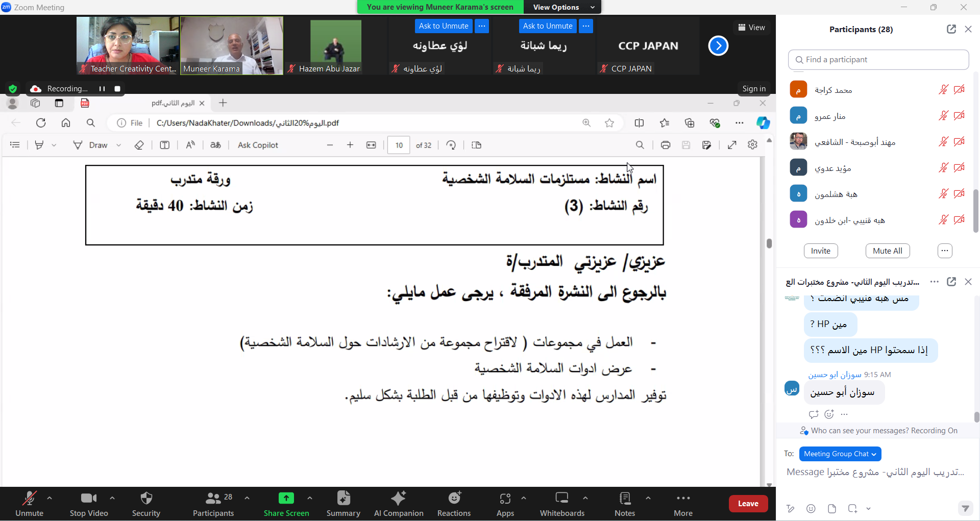This screenshot has width=980, height=521.
Task: Open the More menu in the toolbar
Action: (x=682, y=503)
